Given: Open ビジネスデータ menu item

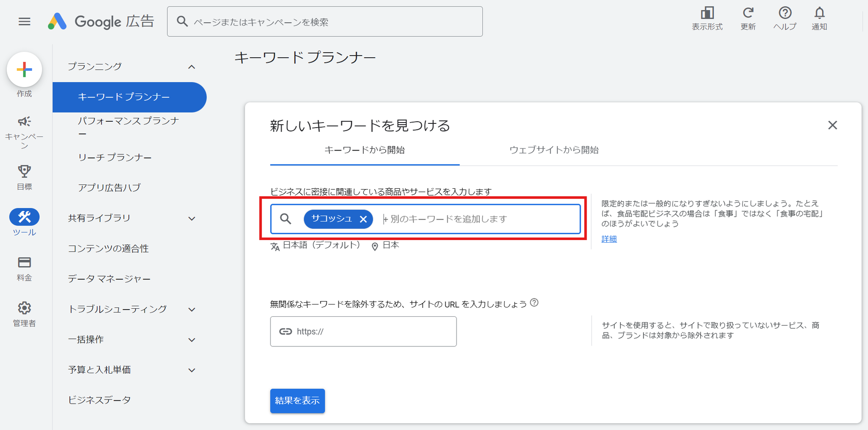Looking at the screenshot, I should pyautogui.click(x=100, y=400).
